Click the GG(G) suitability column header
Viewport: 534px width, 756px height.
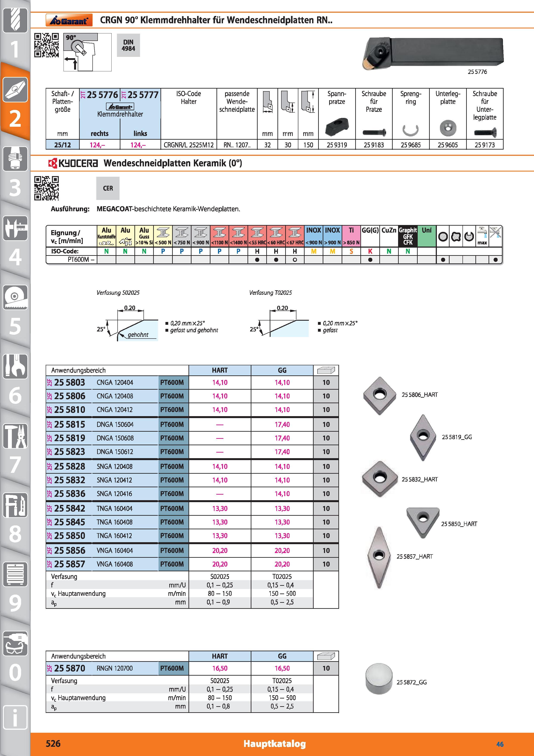click(x=370, y=236)
